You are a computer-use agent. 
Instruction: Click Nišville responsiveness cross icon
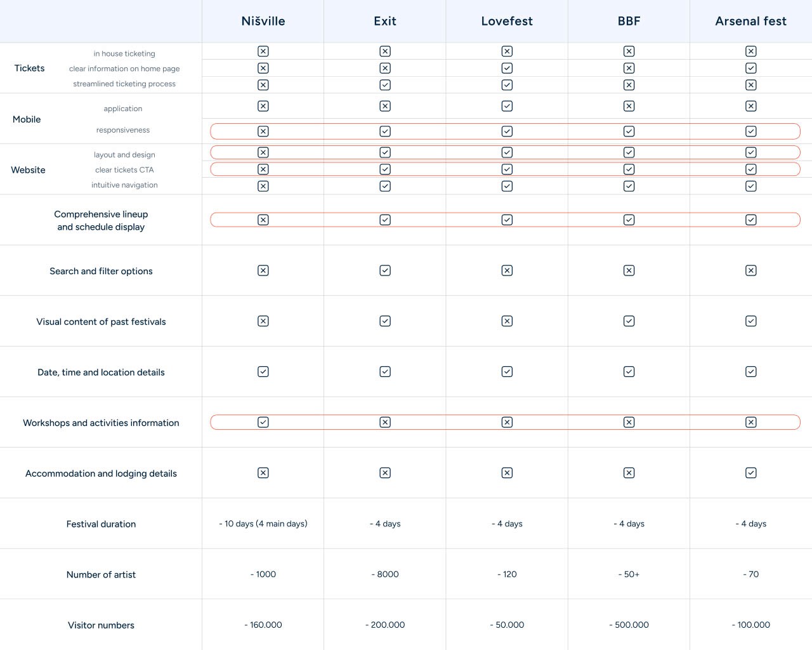263,131
